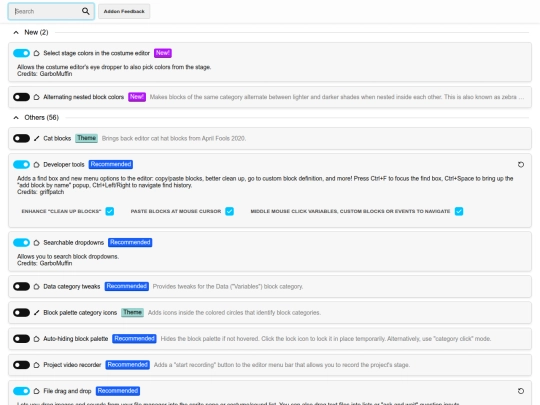Viewport: 540px width, 405px height.
Task: Enable Project video recorder
Action: [x=21, y=365]
